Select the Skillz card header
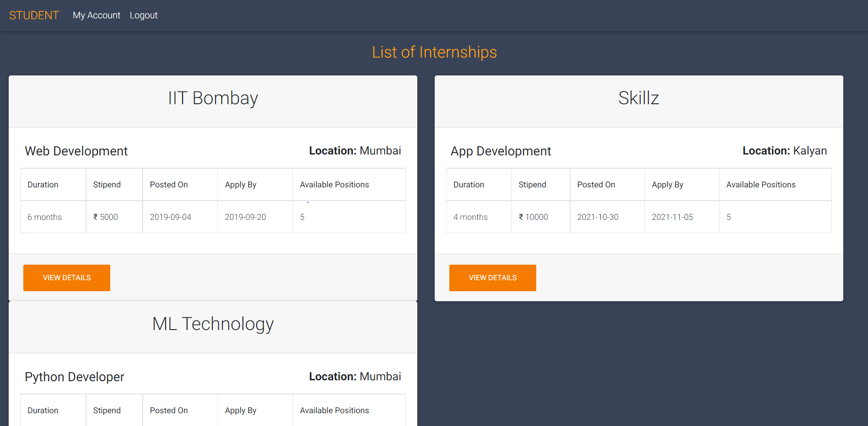 (x=639, y=98)
